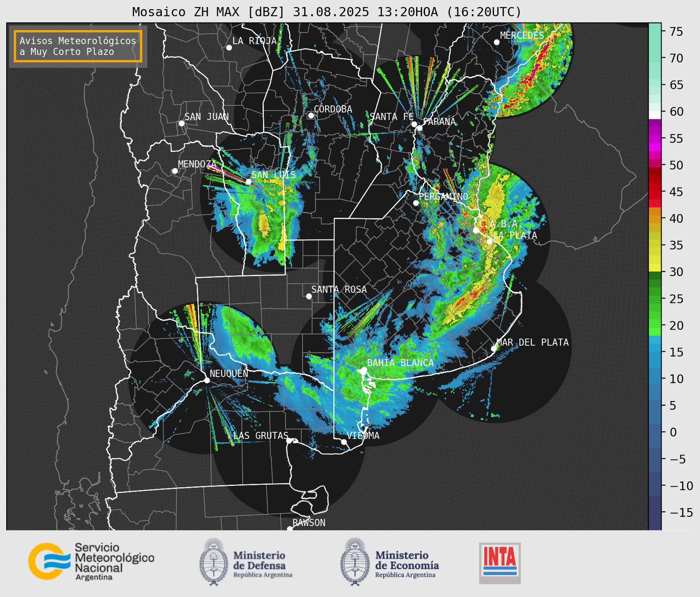Viewport: 700px width, 597px height.
Task: Click the SANTA ROSA city label
Action: coord(339,289)
